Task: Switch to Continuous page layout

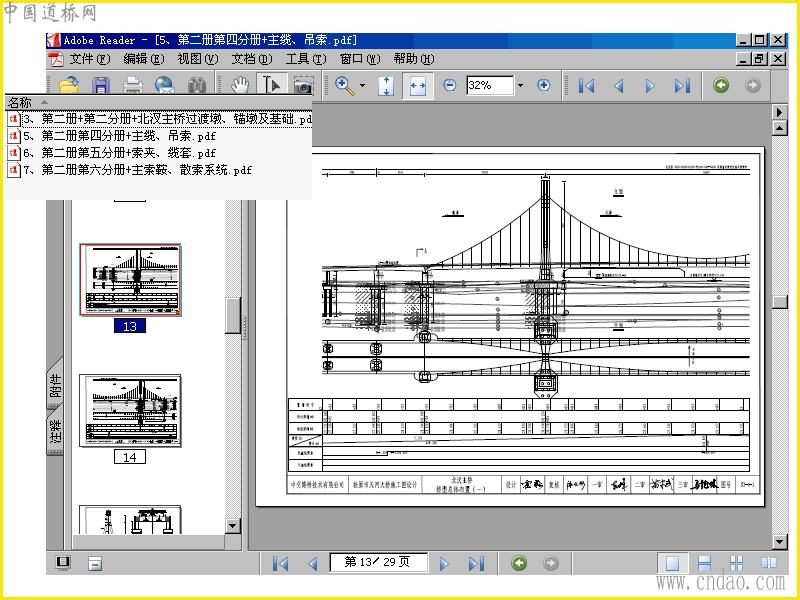Action: pyautogui.click(x=704, y=563)
